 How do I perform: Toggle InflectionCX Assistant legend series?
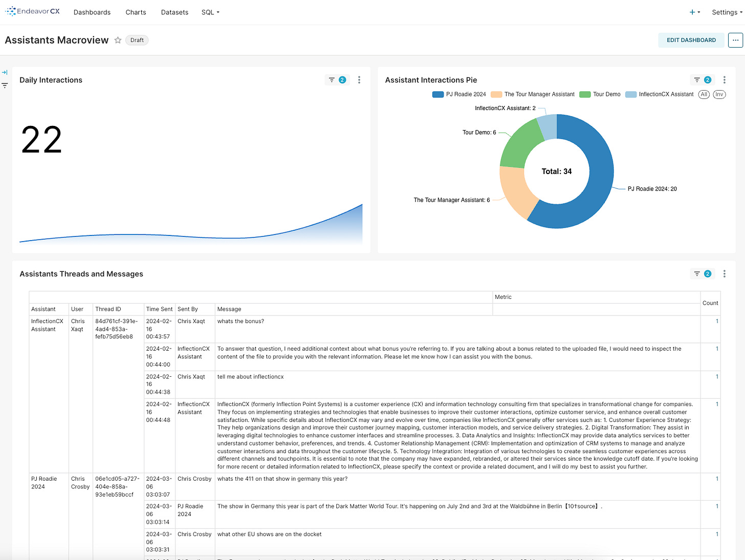660,94
